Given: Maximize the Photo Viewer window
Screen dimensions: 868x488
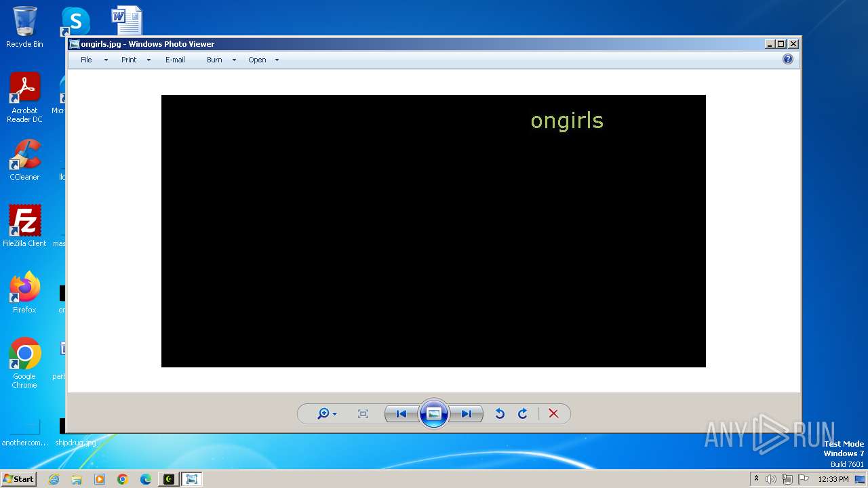Looking at the screenshot, I should [x=781, y=44].
